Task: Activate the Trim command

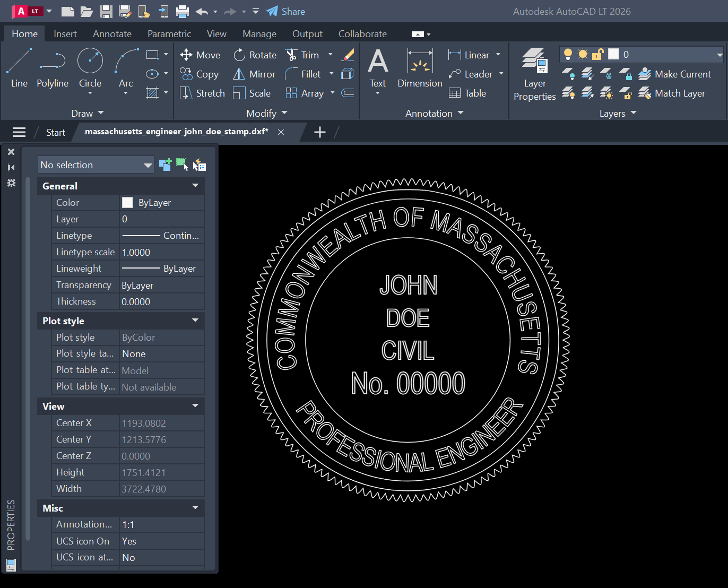Action: (302, 55)
